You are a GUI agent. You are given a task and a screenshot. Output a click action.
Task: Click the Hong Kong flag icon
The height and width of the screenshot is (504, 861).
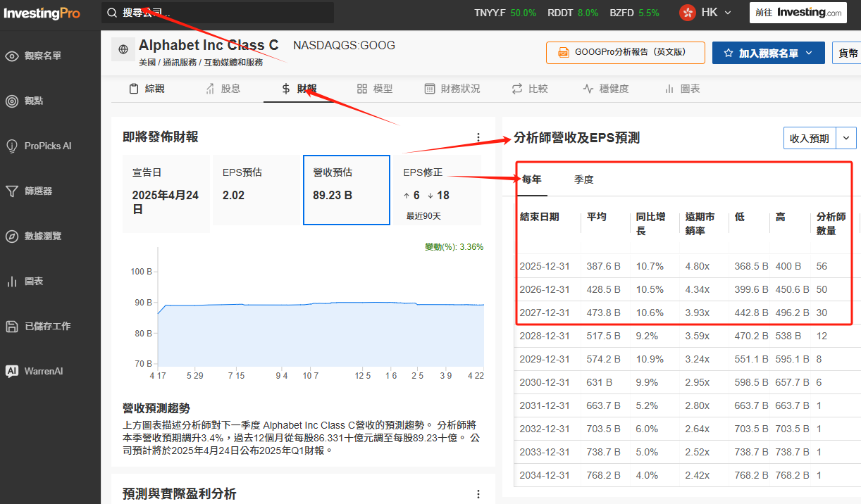point(688,13)
